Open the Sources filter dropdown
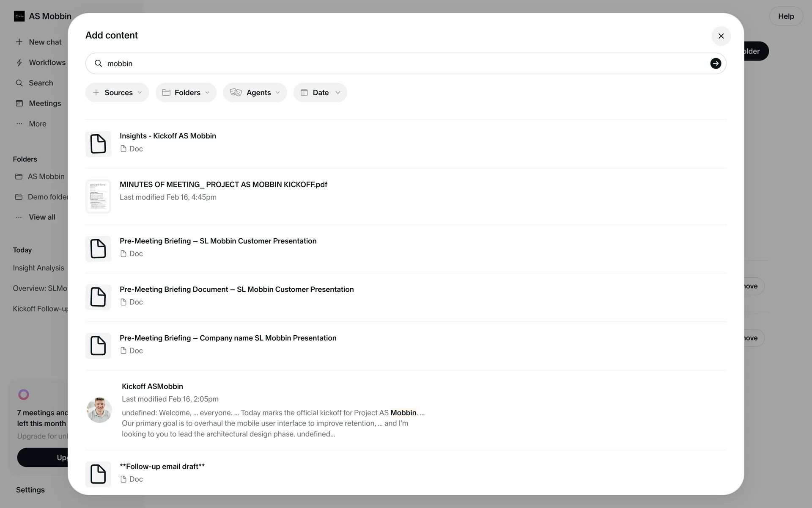The image size is (812, 508). point(117,92)
